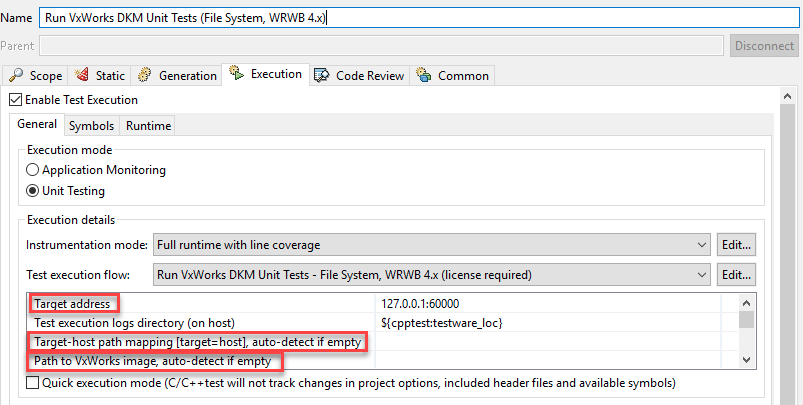The image size is (803, 405).
Task: Click the Generation tab gear icon
Action: [145, 75]
